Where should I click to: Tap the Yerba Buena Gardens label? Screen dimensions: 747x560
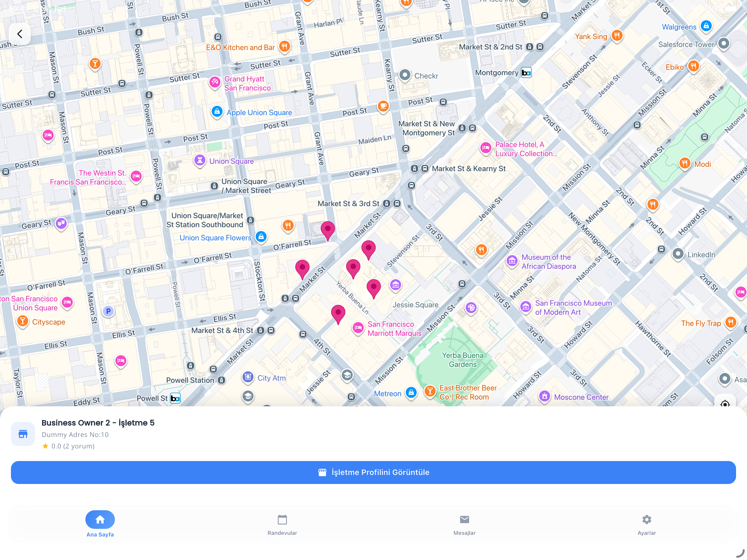tap(463, 360)
